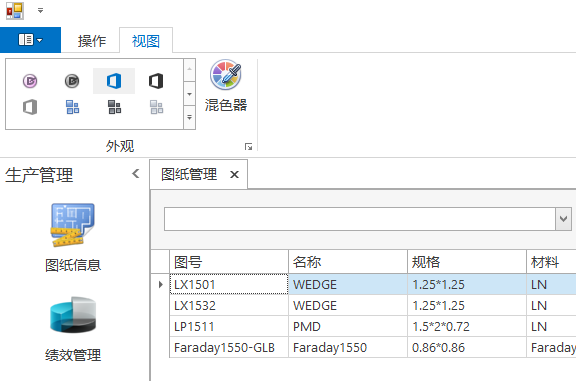Click the search combo box input field
The height and width of the screenshot is (381, 576).
360,219
